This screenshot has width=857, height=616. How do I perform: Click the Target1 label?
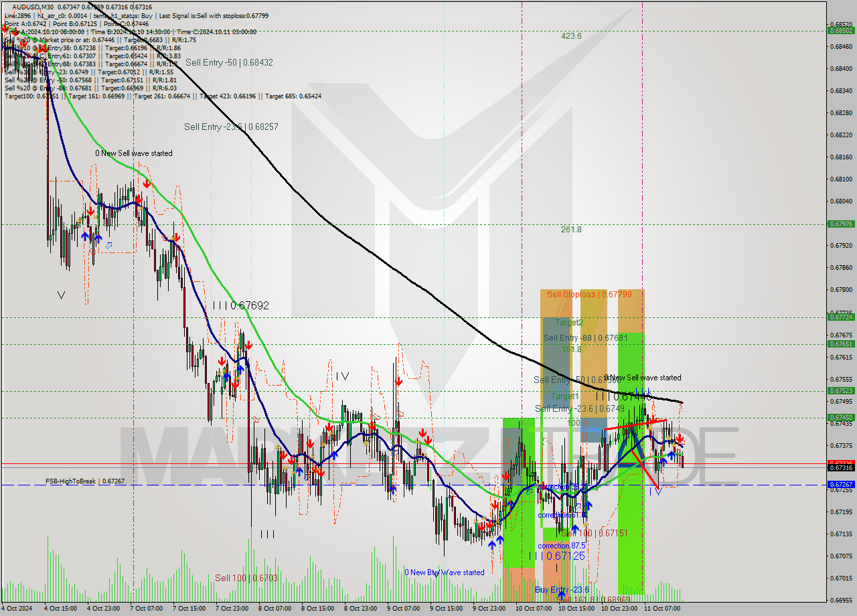point(564,396)
